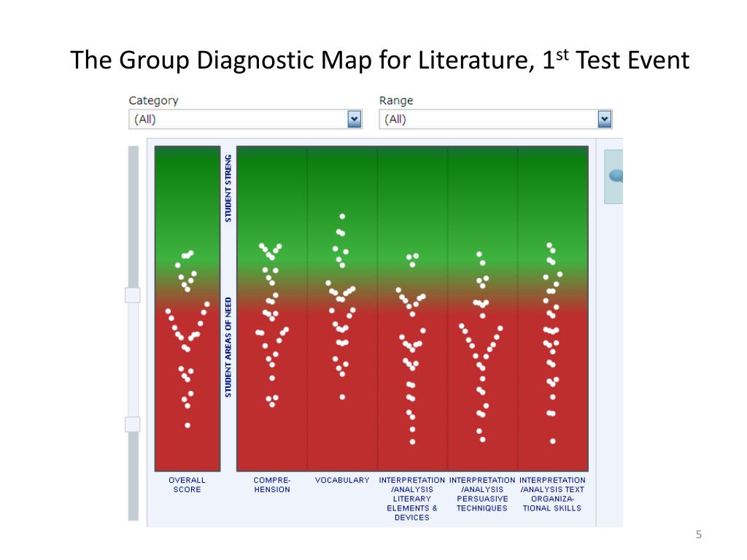This screenshot has height=560, width=747.
Task: Click the topmost dot in Vocabulary column
Action: (x=342, y=216)
